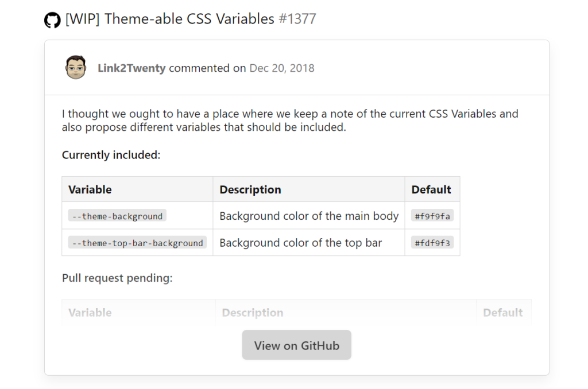Click the Dec 20, 2018 comment date

click(x=282, y=68)
